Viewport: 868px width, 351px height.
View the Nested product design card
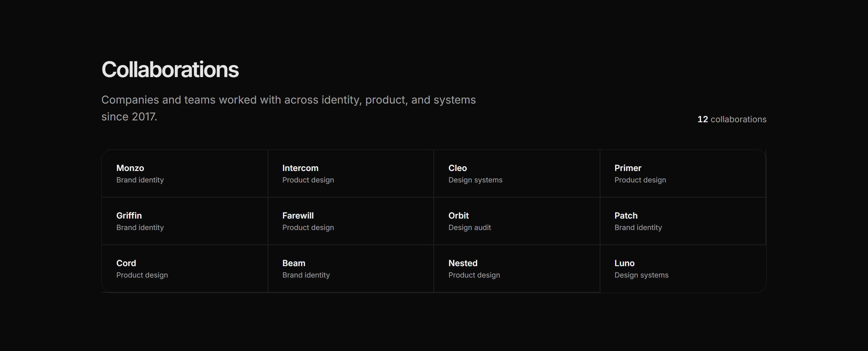(x=517, y=269)
